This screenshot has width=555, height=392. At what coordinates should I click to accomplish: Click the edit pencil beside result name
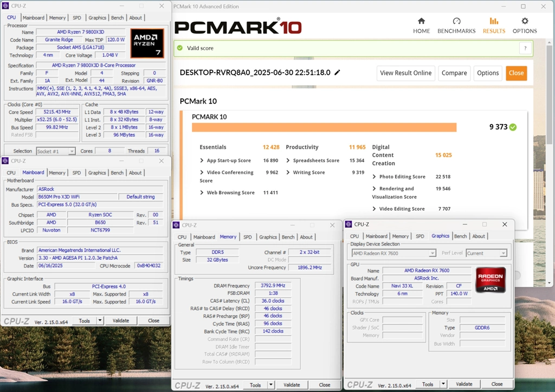tap(337, 72)
